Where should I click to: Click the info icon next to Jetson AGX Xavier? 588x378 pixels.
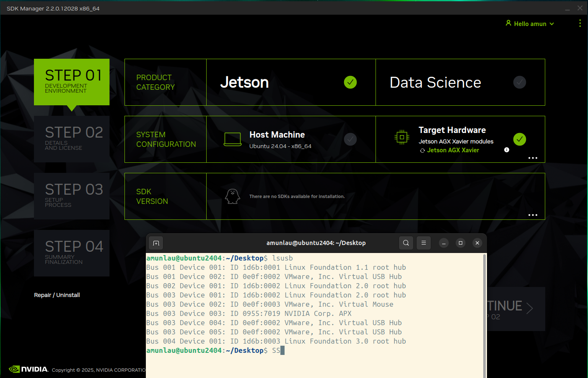[x=507, y=150]
